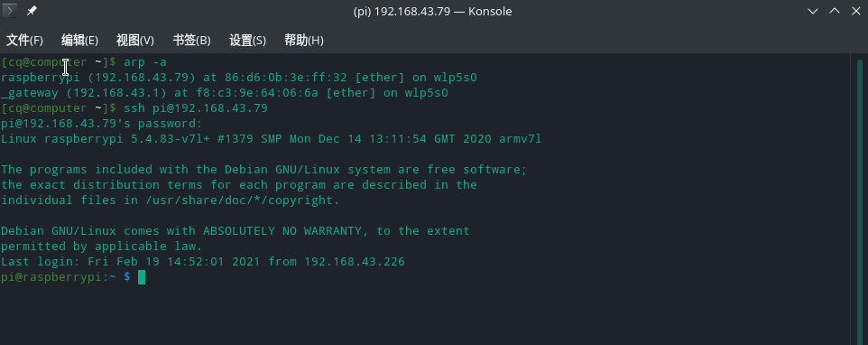Minimize the Konsole window

pyautogui.click(x=813, y=11)
